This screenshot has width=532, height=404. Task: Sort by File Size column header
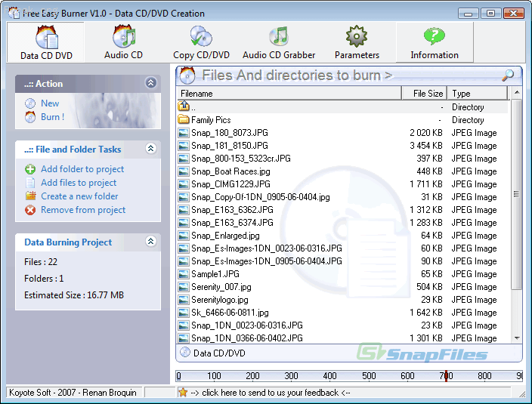tap(424, 93)
